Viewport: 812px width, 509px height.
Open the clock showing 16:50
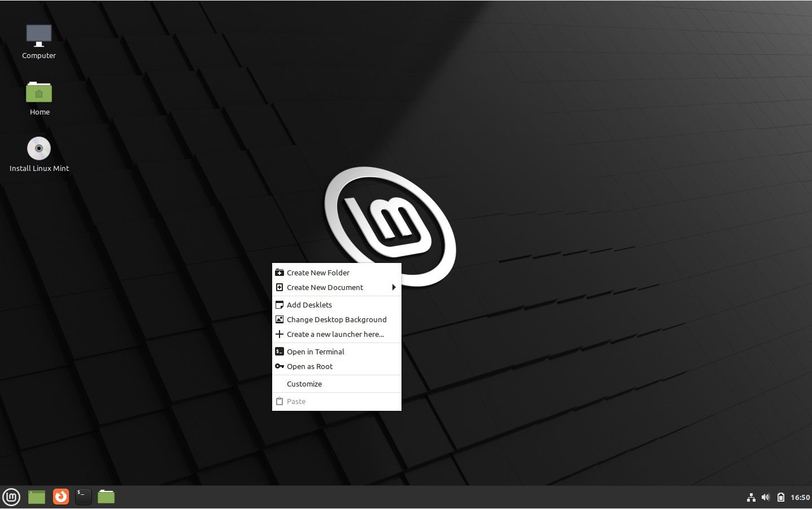click(x=800, y=497)
